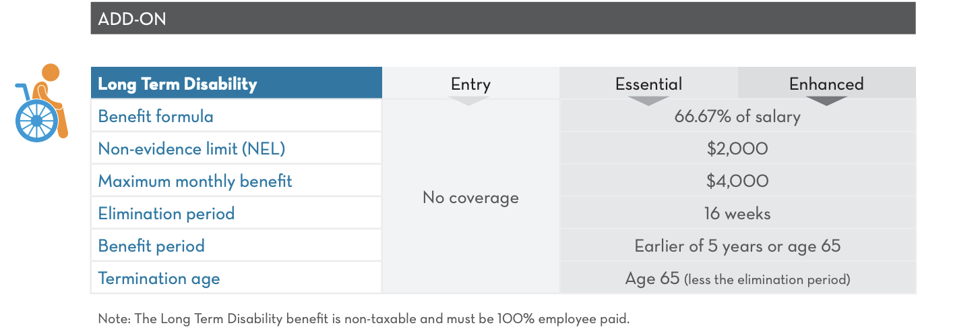
Task: Click the 66.67% of salary value
Action: [737, 117]
